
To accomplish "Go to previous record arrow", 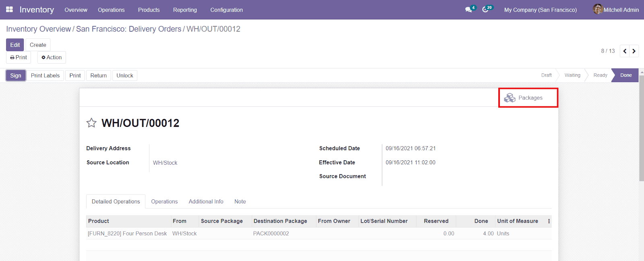I will tap(625, 51).
